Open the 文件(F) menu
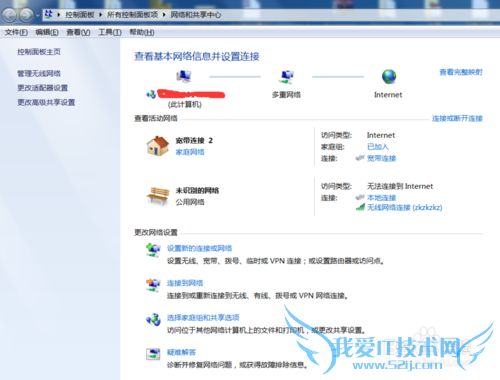 (16, 32)
